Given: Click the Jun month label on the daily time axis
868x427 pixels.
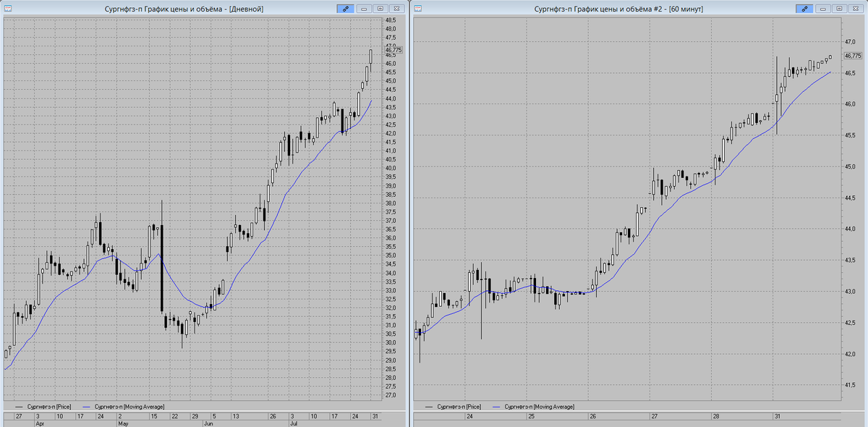Looking at the screenshot, I should click(208, 423).
